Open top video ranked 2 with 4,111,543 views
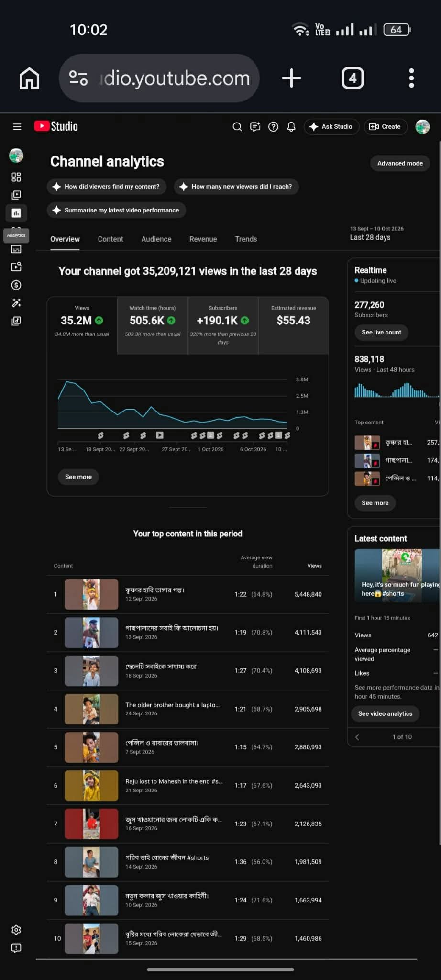 (x=188, y=633)
